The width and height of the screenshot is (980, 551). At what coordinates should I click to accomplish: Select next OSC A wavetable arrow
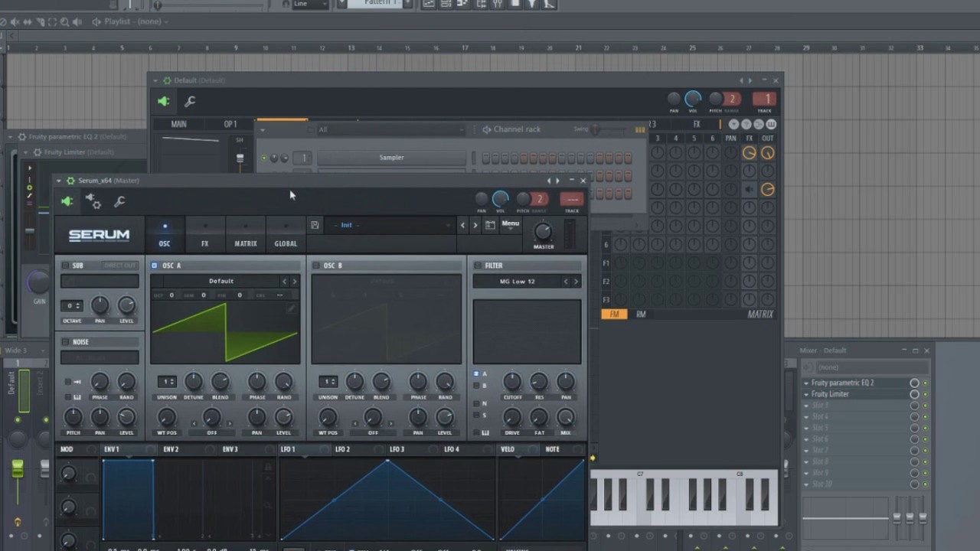click(x=295, y=281)
